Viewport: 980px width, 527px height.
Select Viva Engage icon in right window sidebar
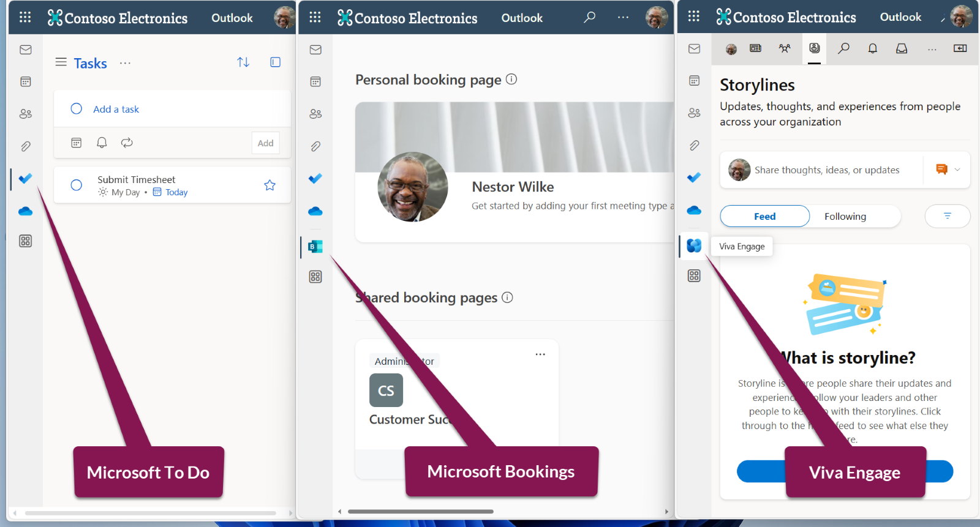[x=694, y=245]
